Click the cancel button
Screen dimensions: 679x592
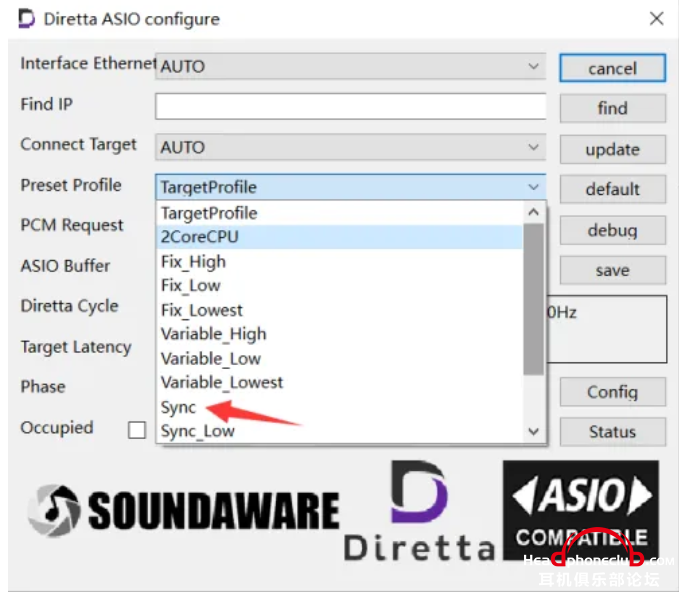point(612,68)
